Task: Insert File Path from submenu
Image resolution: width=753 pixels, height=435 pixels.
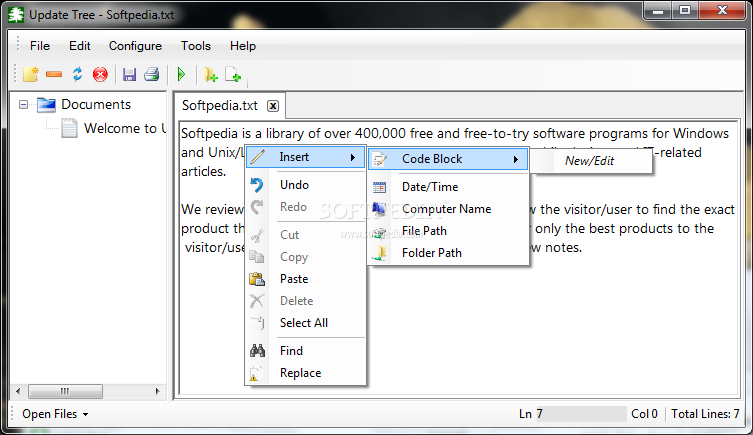Action: (x=448, y=231)
